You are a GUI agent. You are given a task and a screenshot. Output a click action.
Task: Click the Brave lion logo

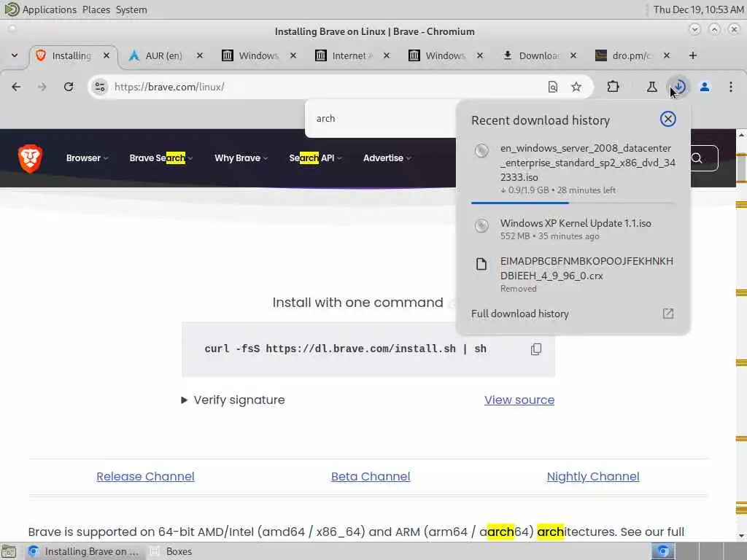(30, 158)
